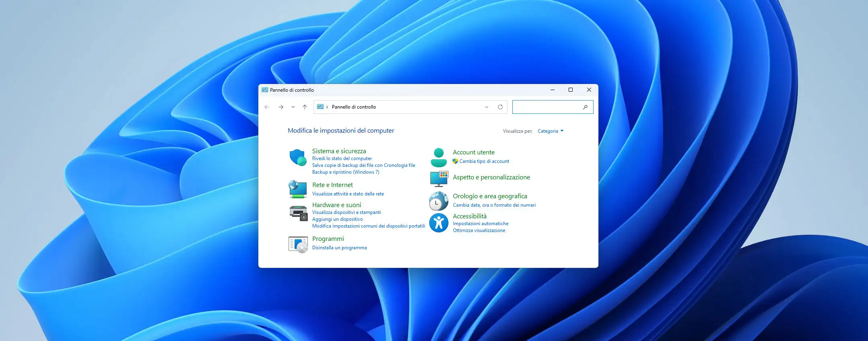Viewport: 868px width, 341px height.
Task: Open the Accessibilità category heading
Action: [470, 216]
